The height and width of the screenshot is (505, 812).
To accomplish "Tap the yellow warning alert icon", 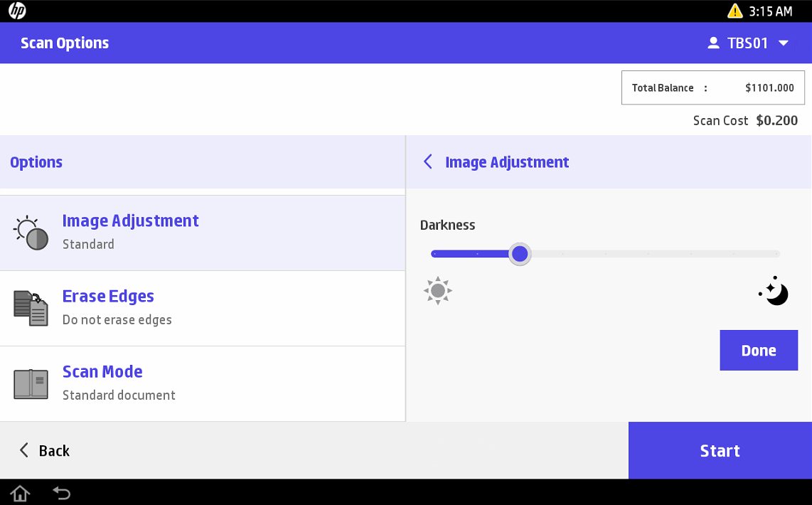I will 734,11.
